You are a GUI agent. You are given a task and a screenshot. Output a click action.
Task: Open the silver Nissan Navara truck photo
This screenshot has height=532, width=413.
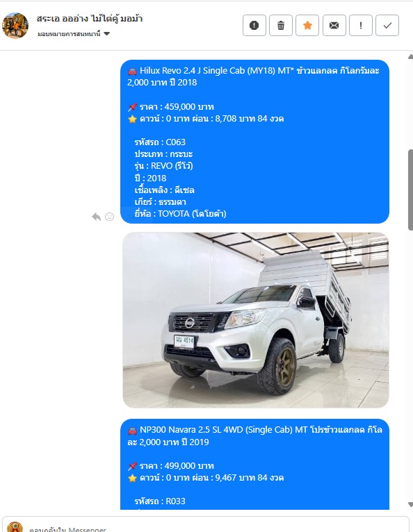click(x=256, y=320)
